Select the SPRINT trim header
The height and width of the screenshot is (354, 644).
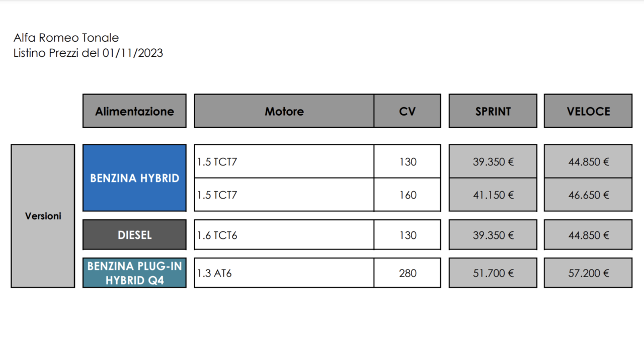(x=493, y=111)
